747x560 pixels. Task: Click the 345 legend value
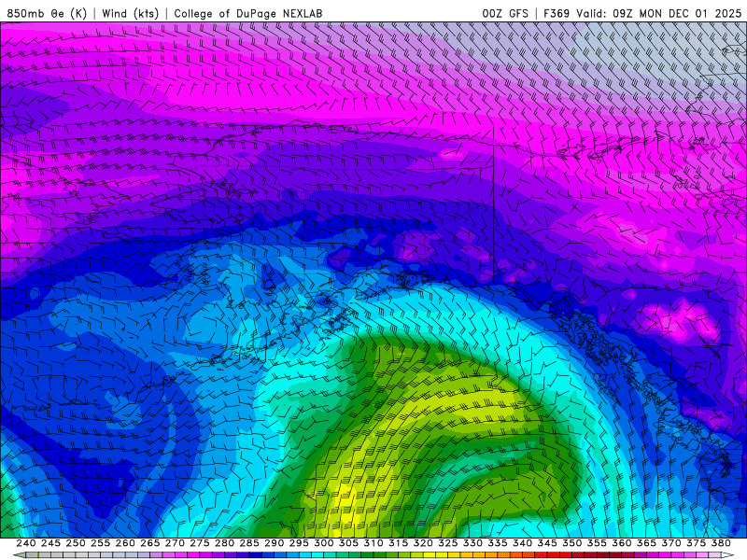(547, 543)
